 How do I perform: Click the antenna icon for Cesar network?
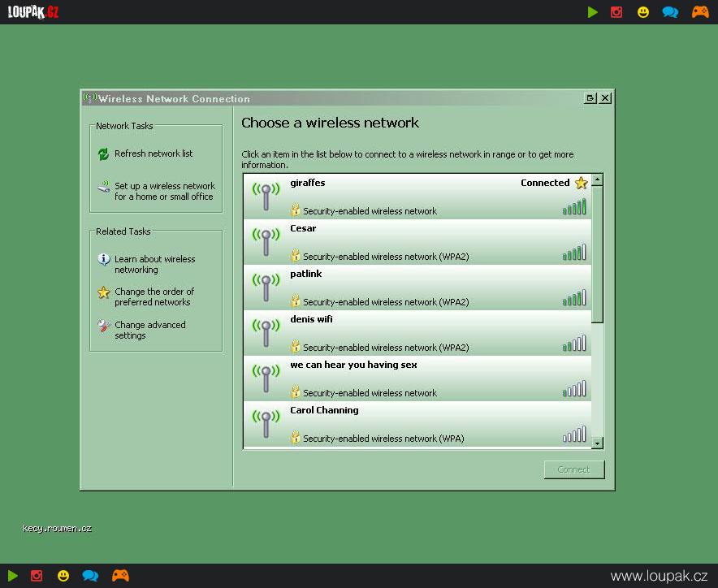[x=266, y=242]
